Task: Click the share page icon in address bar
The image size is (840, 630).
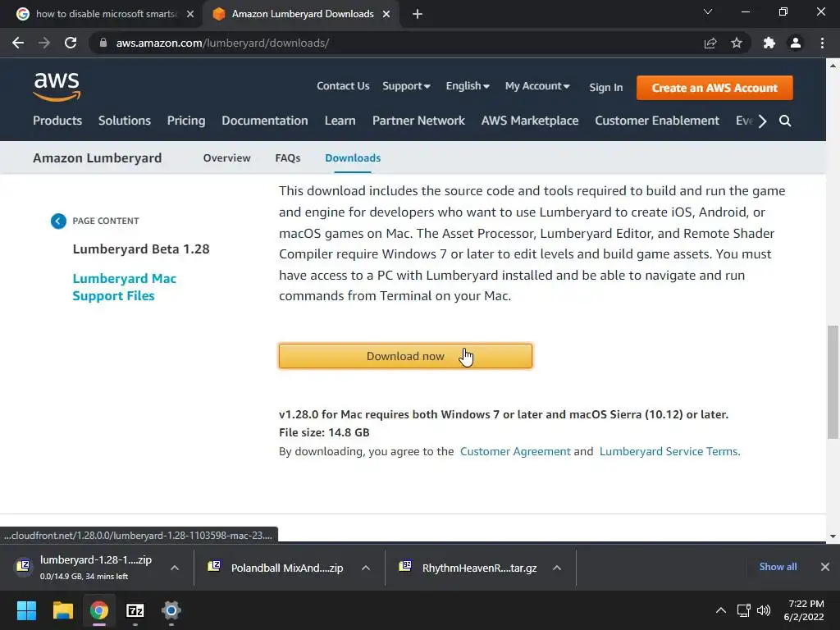Action: point(710,43)
